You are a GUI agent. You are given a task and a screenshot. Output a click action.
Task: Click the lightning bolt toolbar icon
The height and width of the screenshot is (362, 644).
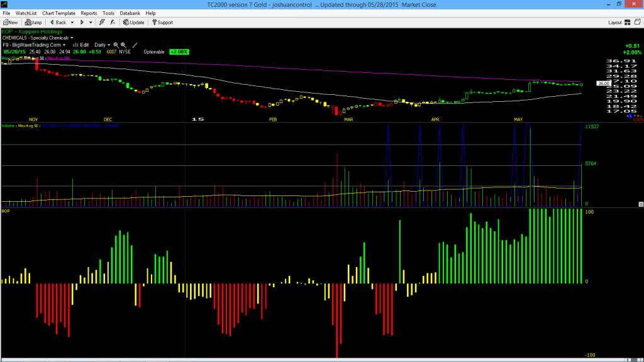pyautogui.click(x=102, y=23)
